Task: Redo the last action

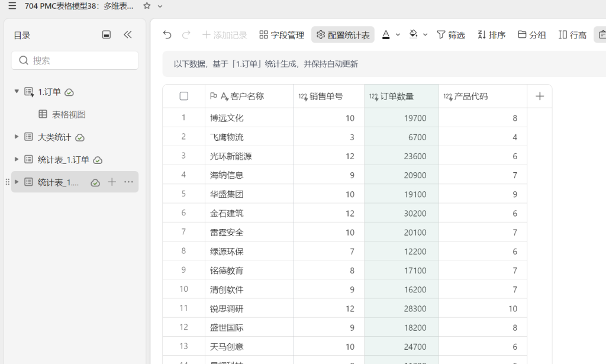Action: 186,35
